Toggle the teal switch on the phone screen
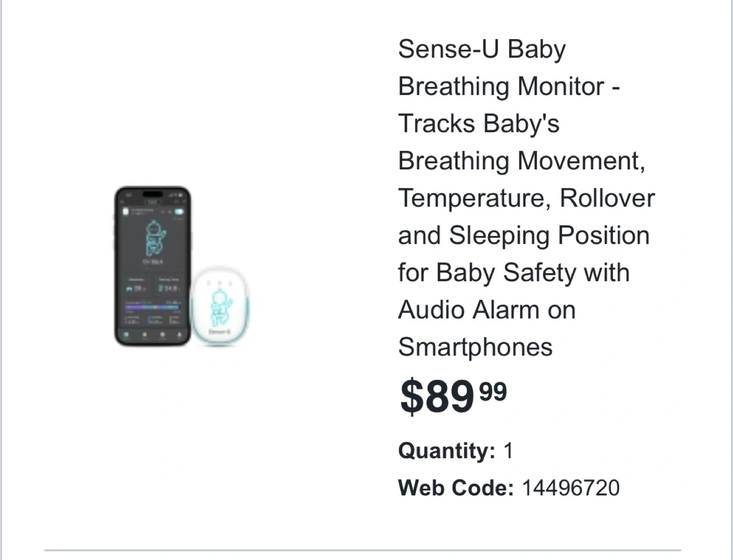 point(179,212)
